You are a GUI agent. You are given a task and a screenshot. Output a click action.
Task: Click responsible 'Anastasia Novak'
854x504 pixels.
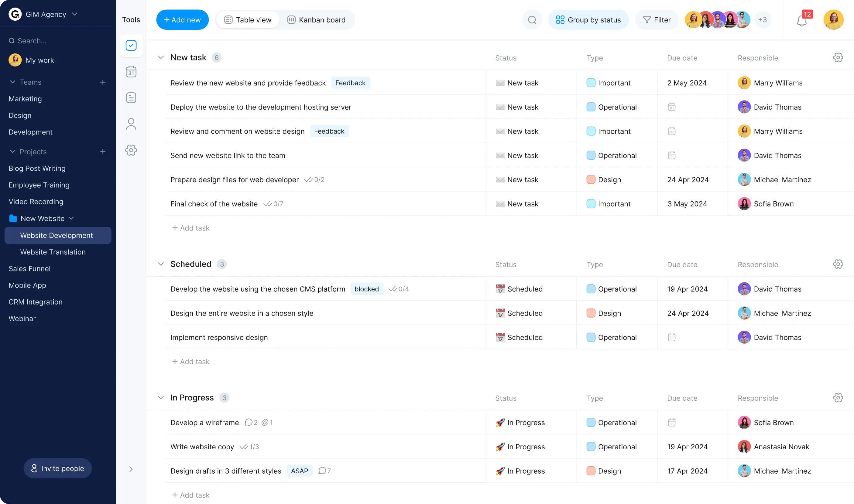[773, 447]
